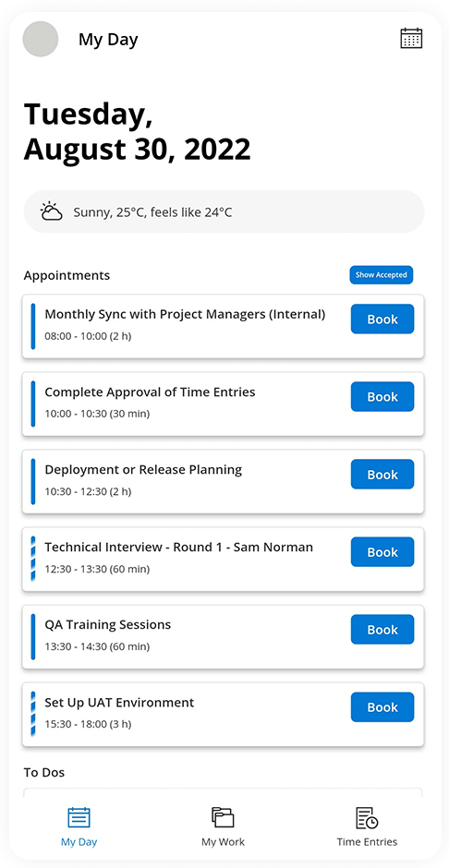Book the Monthly Sync with Project Managers
The width and height of the screenshot is (449, 868).
pos(382,319)
